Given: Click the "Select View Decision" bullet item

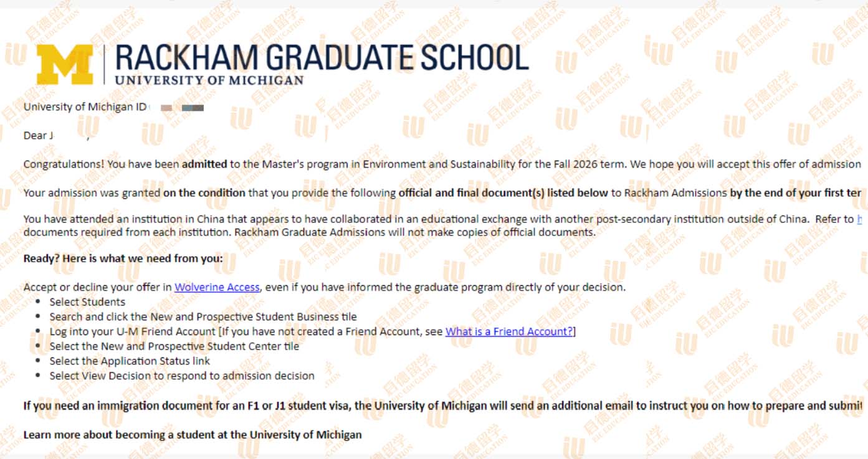Looking at the screenshot, I should (182, 376).
